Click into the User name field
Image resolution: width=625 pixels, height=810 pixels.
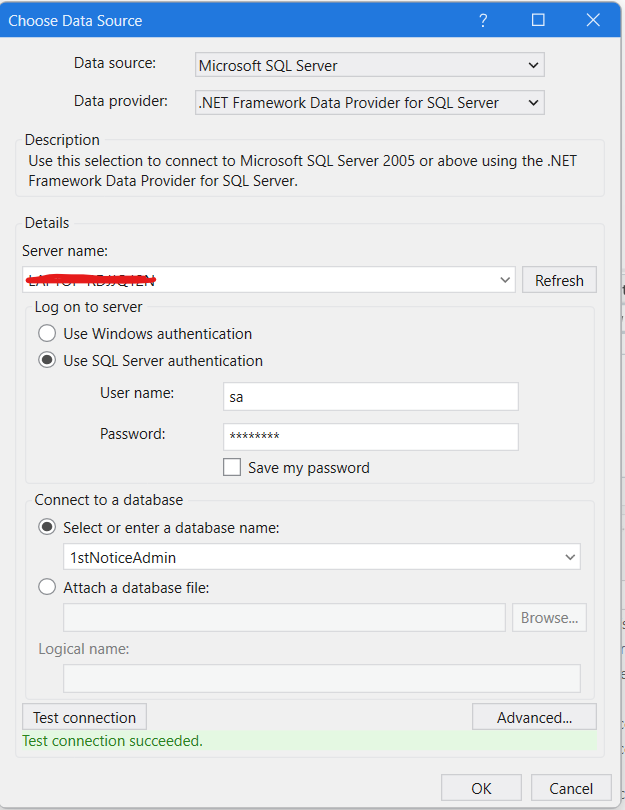point(370,397)
